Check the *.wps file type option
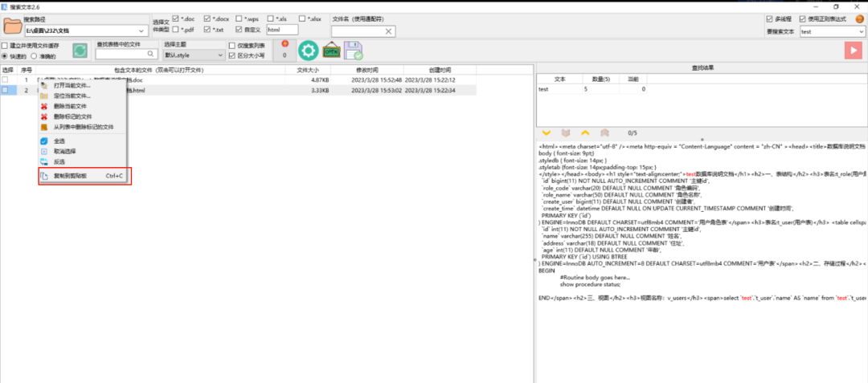868x383 pixels. pos(239,18)
